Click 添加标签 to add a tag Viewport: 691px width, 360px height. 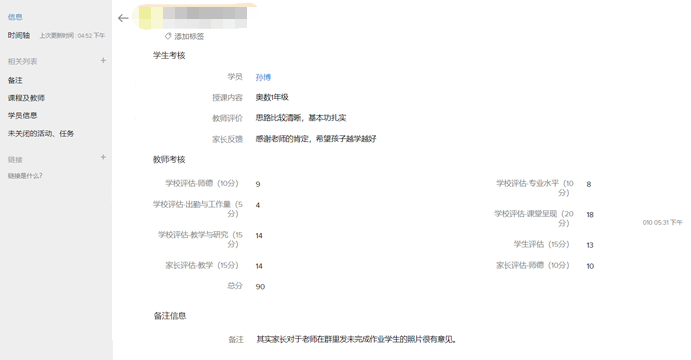(189, 36)
